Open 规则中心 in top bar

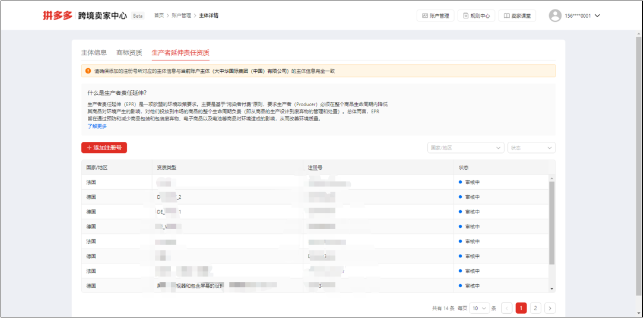(476, 16)
